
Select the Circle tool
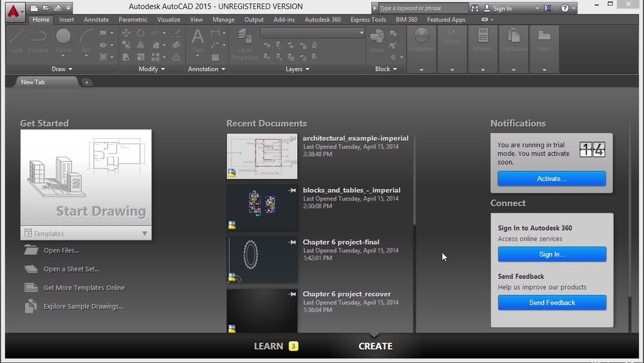63,41
